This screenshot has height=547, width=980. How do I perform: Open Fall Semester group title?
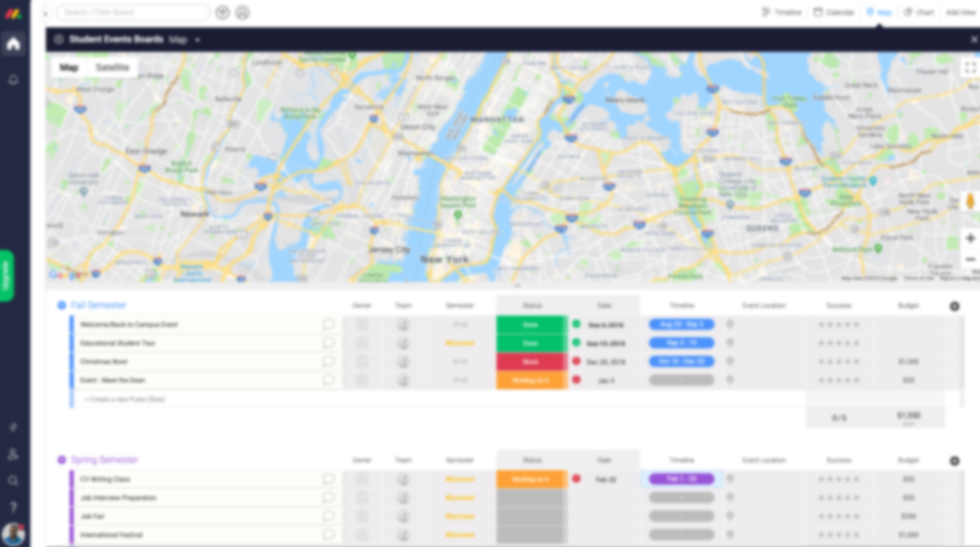click(98, 305)
